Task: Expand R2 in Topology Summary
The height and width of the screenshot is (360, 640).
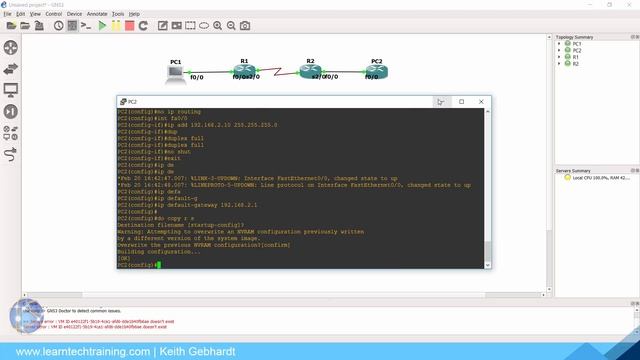Action: tap(559, 64)
